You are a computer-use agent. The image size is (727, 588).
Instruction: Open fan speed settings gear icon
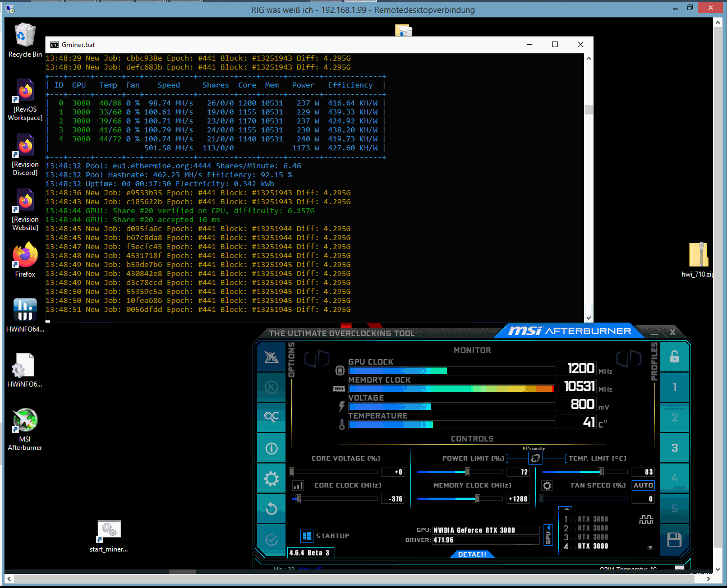[547, 486]
